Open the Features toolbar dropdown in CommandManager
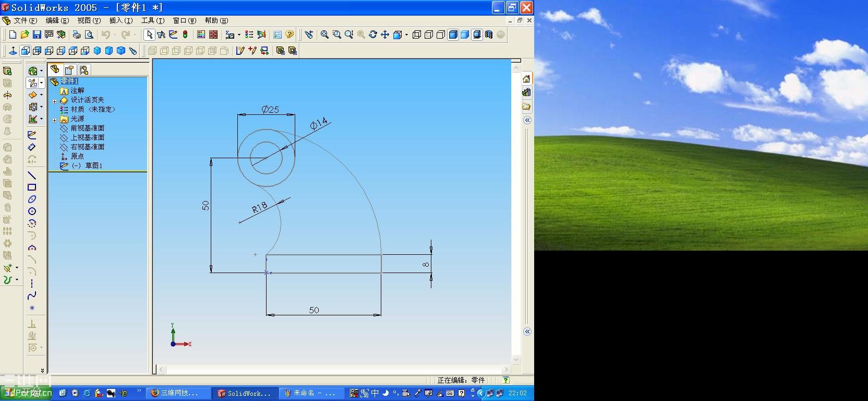The width and height of the screenshot is (868, 401). [41, 71]
